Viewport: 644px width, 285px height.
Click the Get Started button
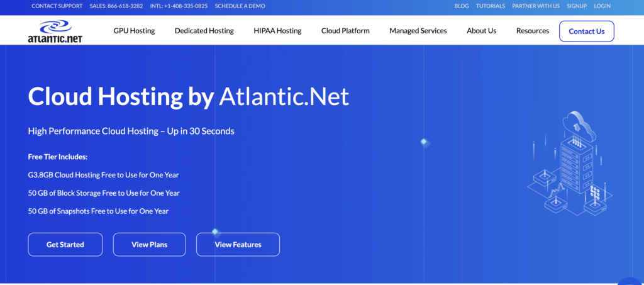pyautogui.click(x=65, y=245)
